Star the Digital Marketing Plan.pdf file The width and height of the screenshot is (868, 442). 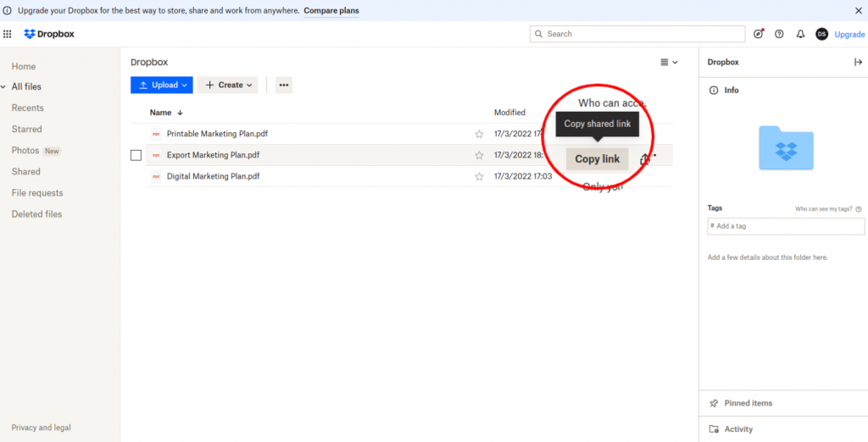479,176
